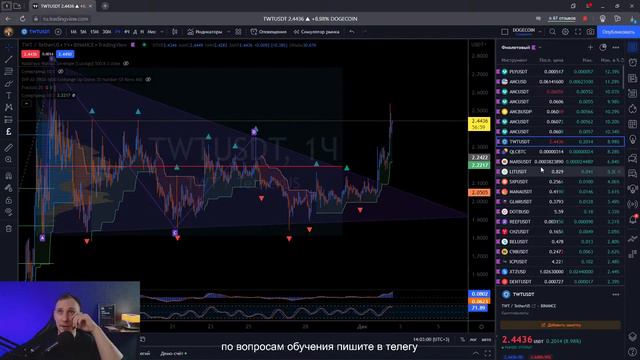The width and height of the screenshot is (640, 360).
Task: Select XTZUSD row in the watchlist
Action: [x=560, y=272]
